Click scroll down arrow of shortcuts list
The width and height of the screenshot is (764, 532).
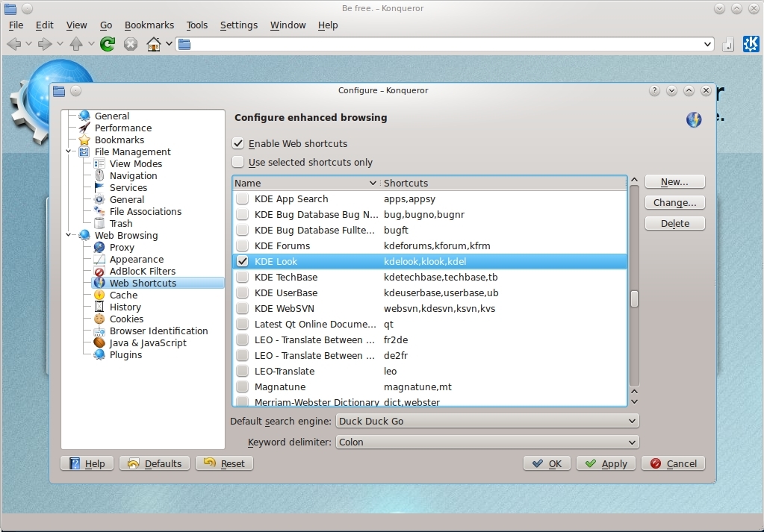pyautogui.click(x=634, y=401)
